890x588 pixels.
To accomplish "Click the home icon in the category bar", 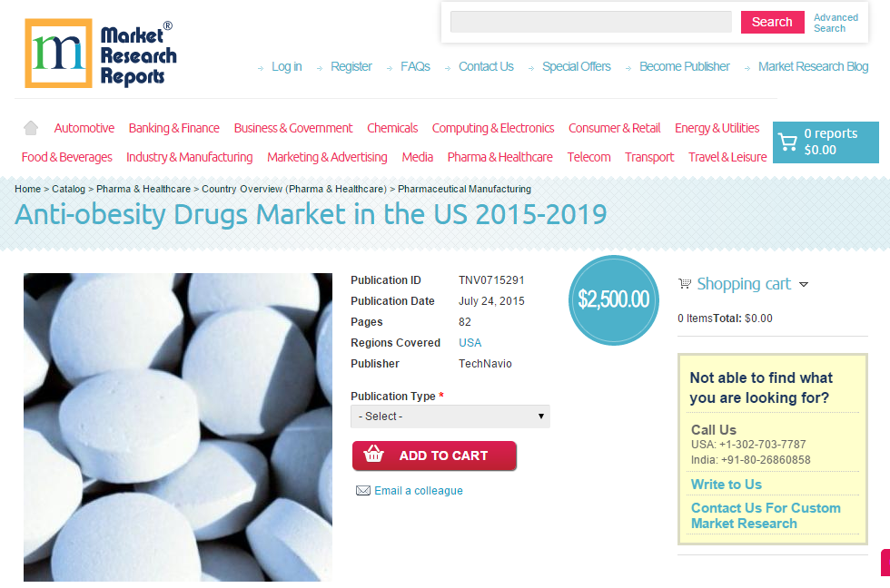I will pyautogui.click(x=30, y=128).
